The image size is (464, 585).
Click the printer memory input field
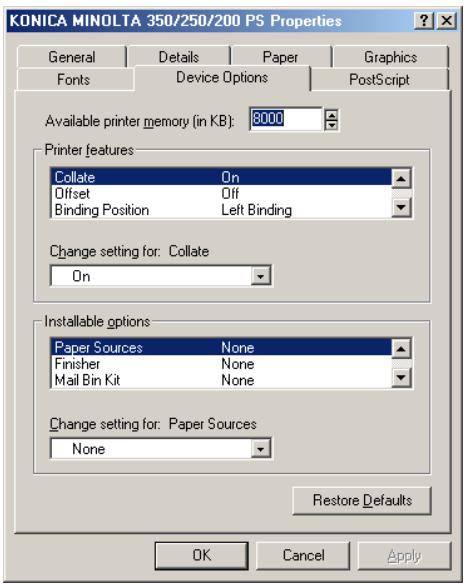click(285, 119)
